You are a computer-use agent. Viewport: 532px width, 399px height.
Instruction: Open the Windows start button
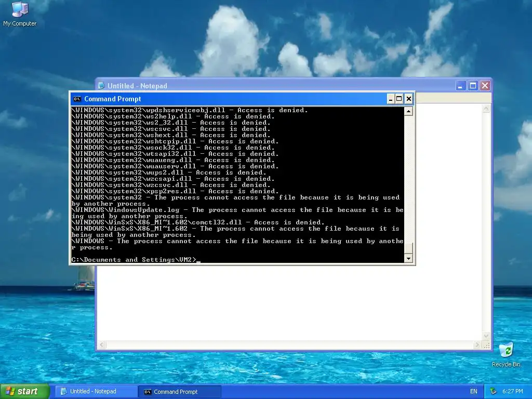click(25, 392)
